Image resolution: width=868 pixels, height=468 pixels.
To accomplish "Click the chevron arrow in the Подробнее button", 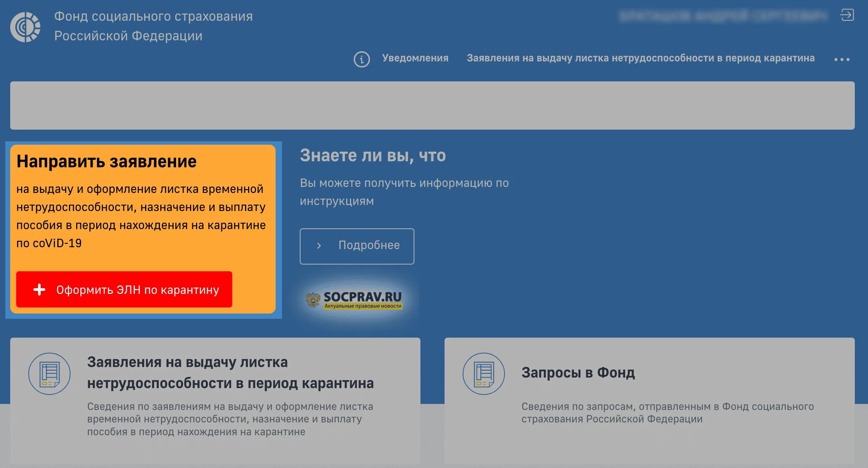I will point(319,246).
